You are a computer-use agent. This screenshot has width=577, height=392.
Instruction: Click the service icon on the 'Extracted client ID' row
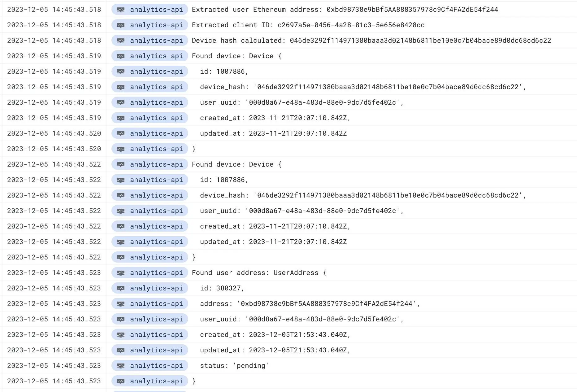(121, 25)
